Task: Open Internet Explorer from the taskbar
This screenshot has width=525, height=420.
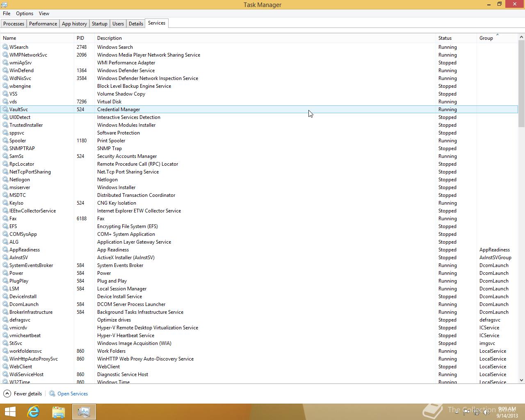Action: pos(33,412)
